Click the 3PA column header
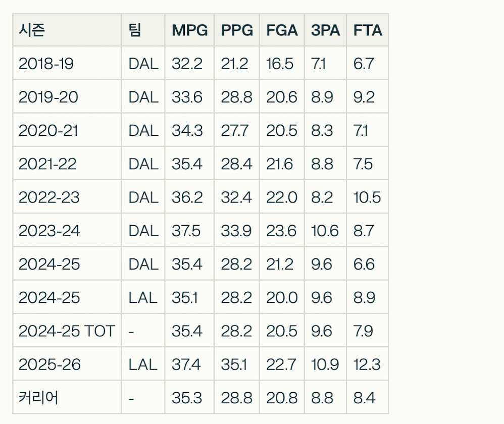Image resolution: width=504 pixels, height=424 pixels. coord(325,30)
